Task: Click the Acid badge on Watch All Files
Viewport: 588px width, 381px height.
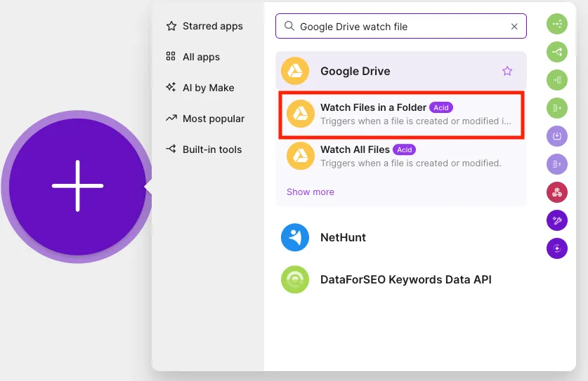Action: (404, 150)
